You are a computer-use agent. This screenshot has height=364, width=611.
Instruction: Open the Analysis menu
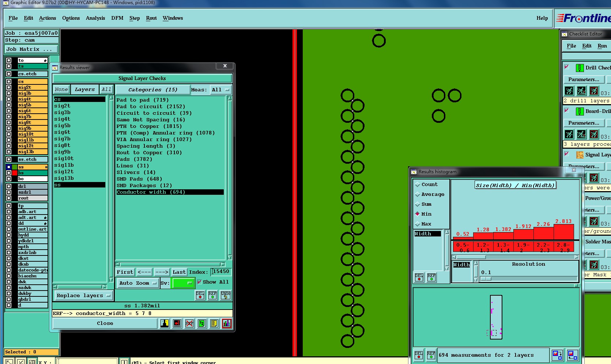tap(95, 18)
